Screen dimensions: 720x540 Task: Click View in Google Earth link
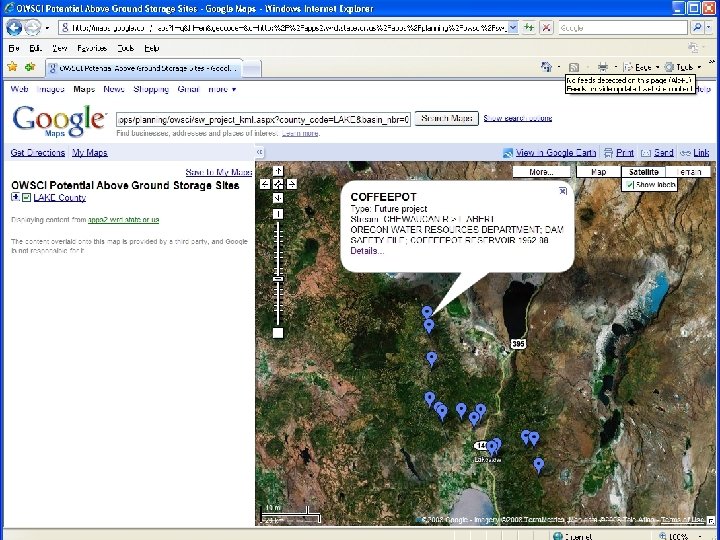[556, 152]
